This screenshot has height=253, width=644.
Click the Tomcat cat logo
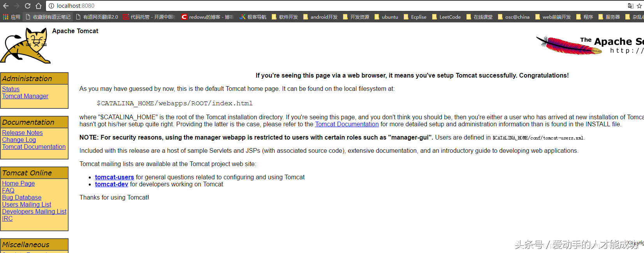pyautogui.click(x=25, y=45)
